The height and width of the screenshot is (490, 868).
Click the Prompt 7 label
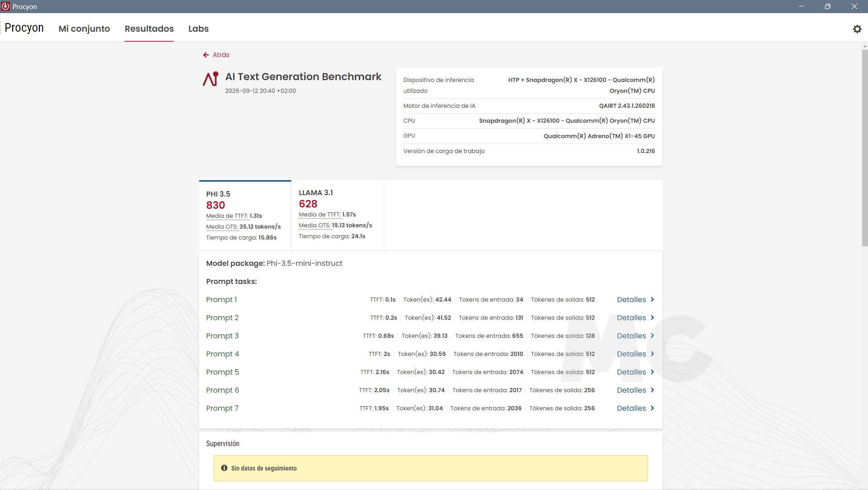click(222, 408)
